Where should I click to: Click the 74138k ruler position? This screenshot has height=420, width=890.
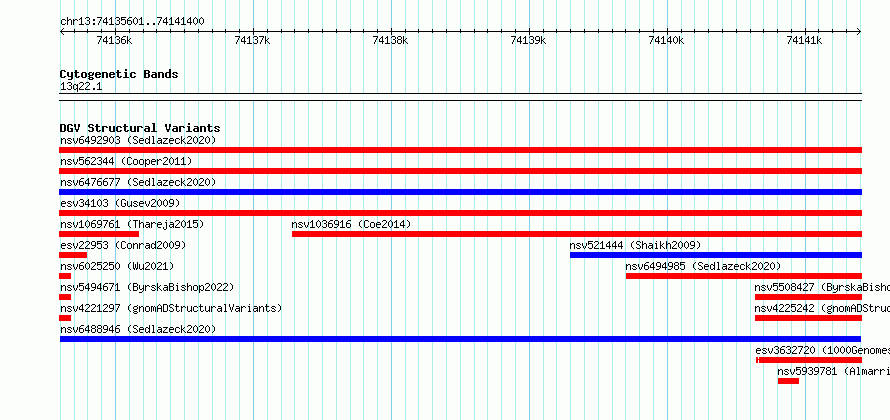pos(390,40)
